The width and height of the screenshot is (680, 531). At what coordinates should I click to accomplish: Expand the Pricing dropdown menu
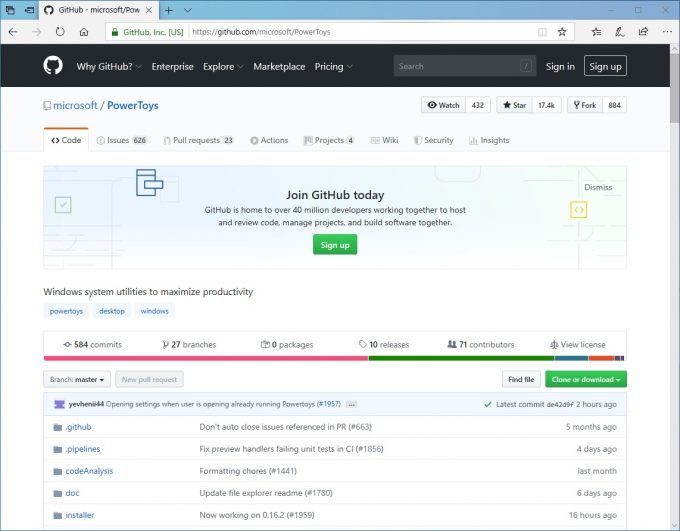point(333,66)
